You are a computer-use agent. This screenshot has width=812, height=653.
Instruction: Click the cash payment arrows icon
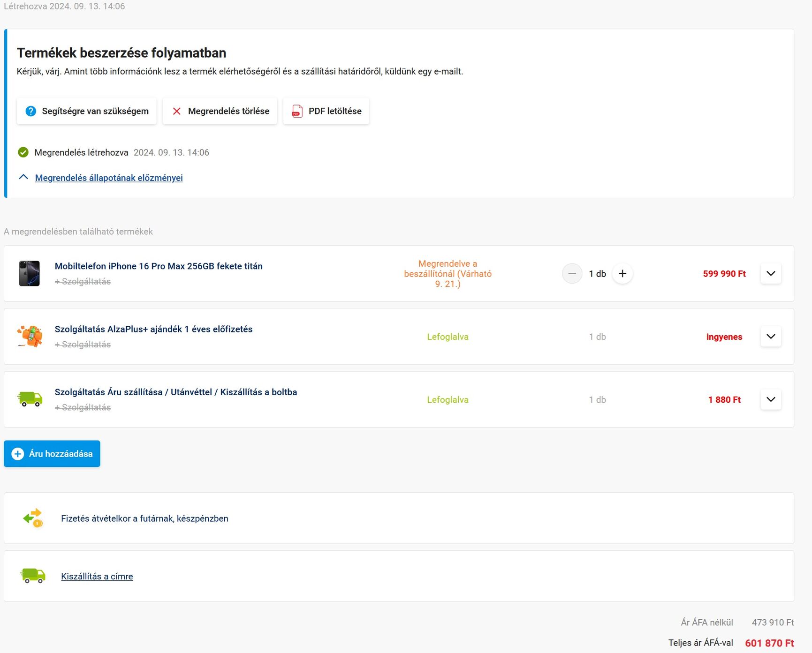pyautogui.click(x=33, y=518)
